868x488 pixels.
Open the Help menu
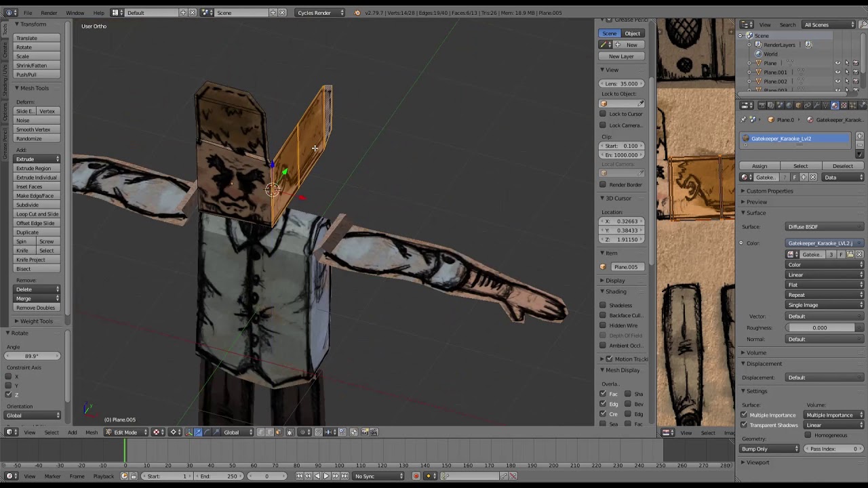[x=99, y=13]
